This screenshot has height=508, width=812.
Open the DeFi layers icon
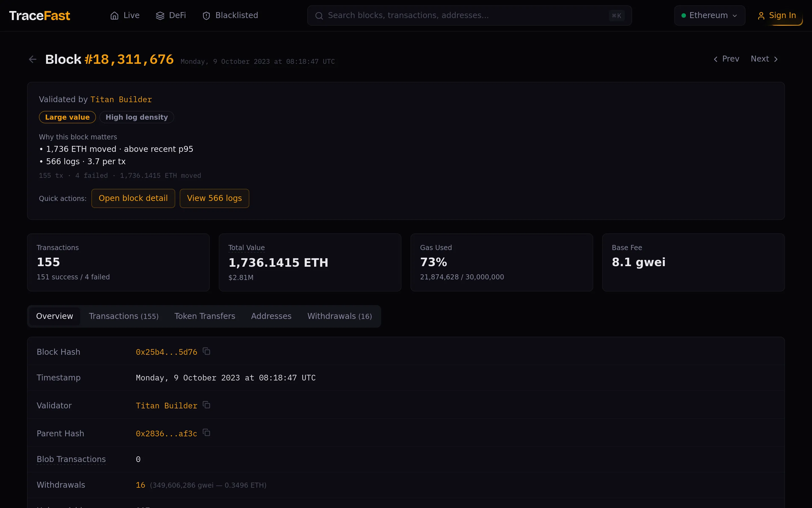coord(160,16)
